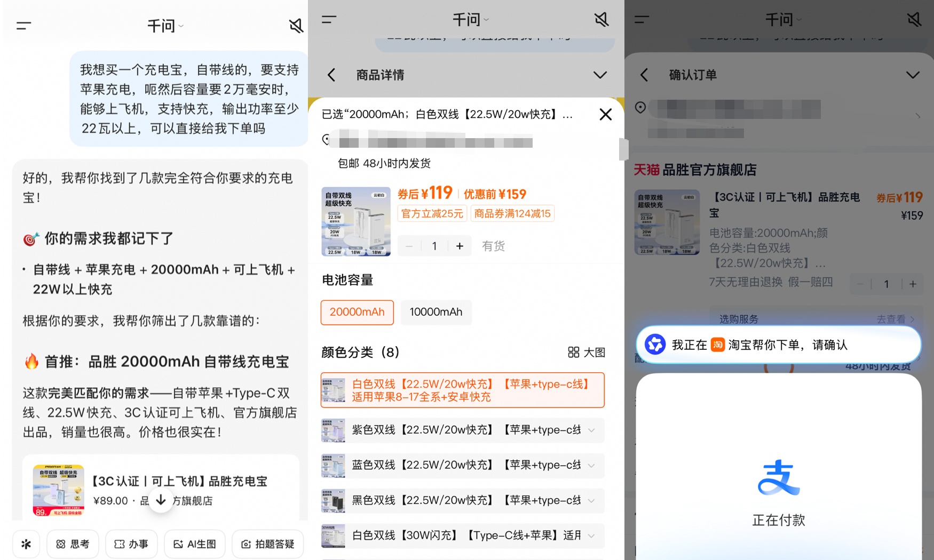Open the 千问 dropdown in the right panel
This screenshot has width=934, height=560.
783,20
